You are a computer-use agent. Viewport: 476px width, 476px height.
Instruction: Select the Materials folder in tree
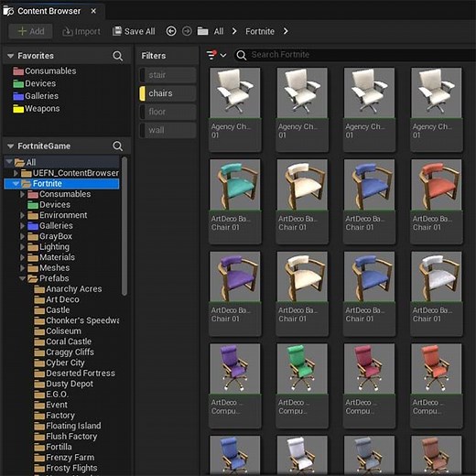[x=51, y=257]
